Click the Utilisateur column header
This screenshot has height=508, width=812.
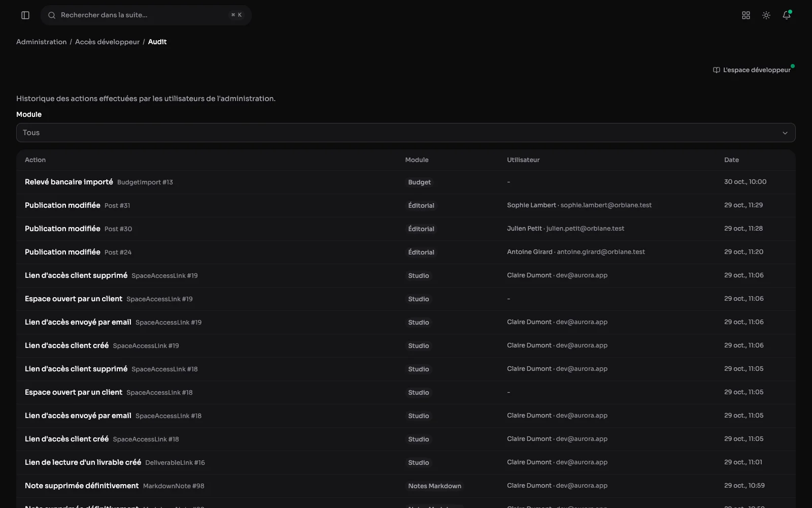(x=523, y=160)
